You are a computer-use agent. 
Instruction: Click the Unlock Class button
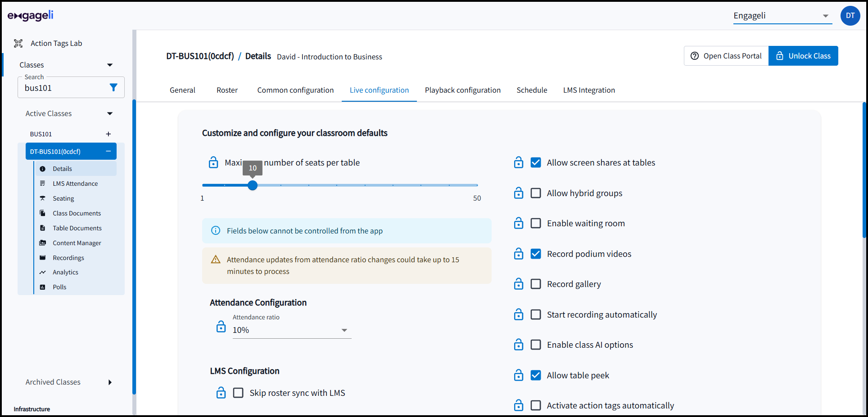(x=803, y=56)
